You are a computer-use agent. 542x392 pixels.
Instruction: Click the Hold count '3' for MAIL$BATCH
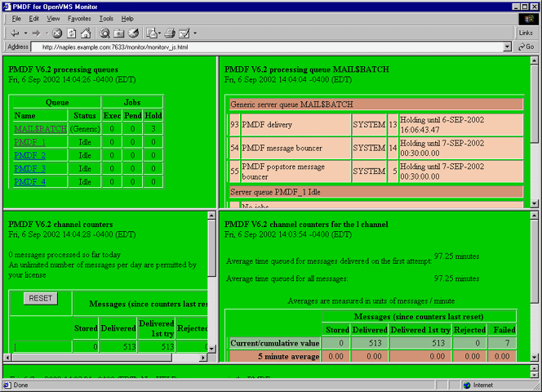(x=153, y=129)
